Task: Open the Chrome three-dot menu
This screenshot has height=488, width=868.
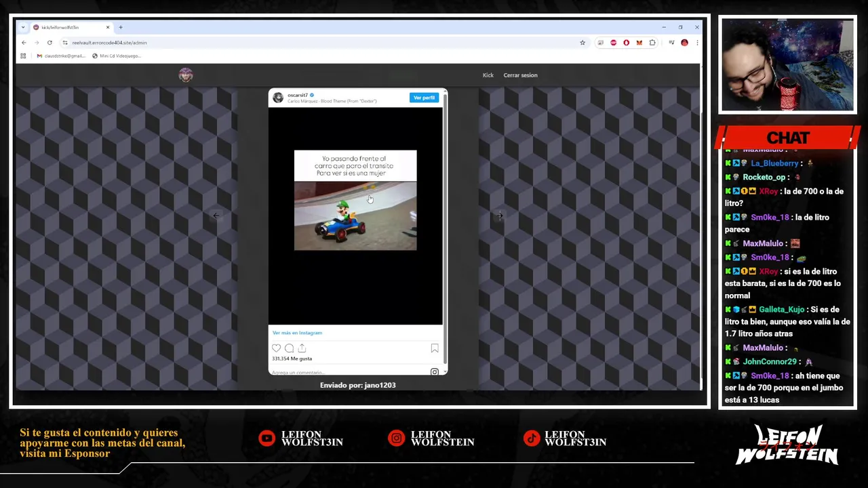Action: [696, 43]
